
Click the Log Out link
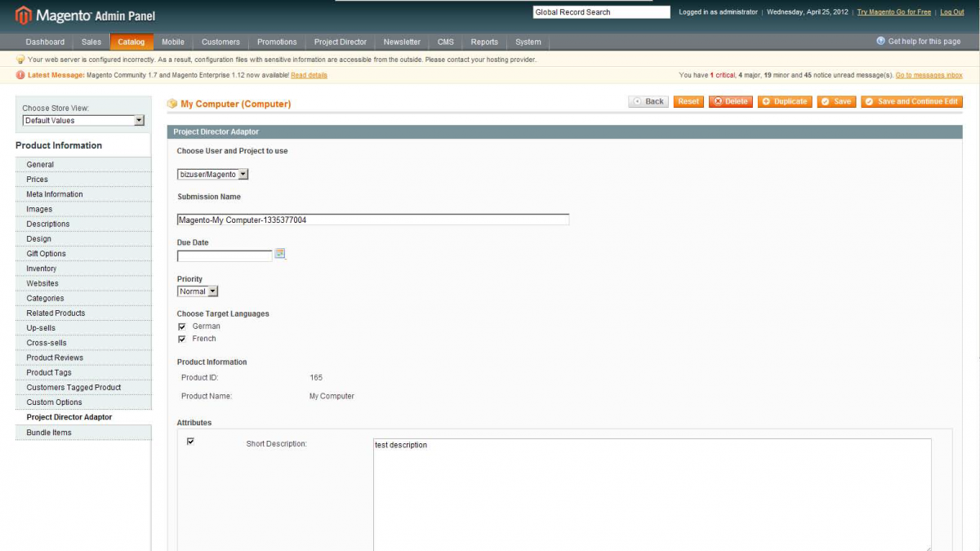click(952, 12)
